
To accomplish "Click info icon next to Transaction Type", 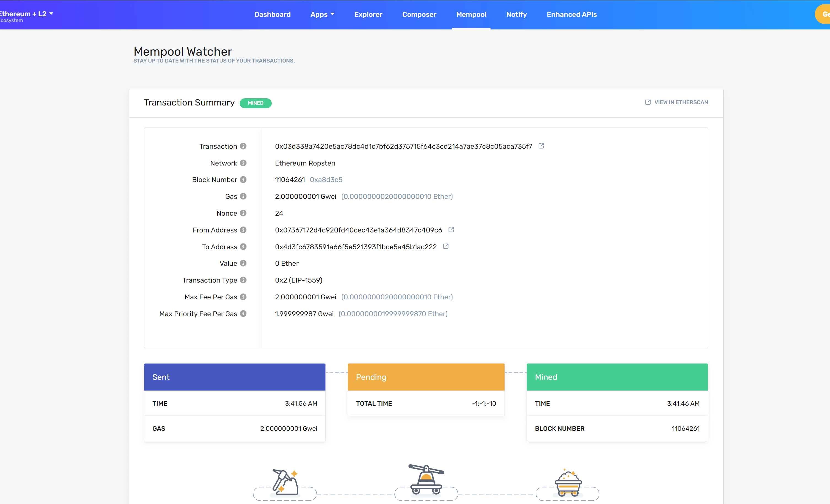I will [x=243, y=280].
